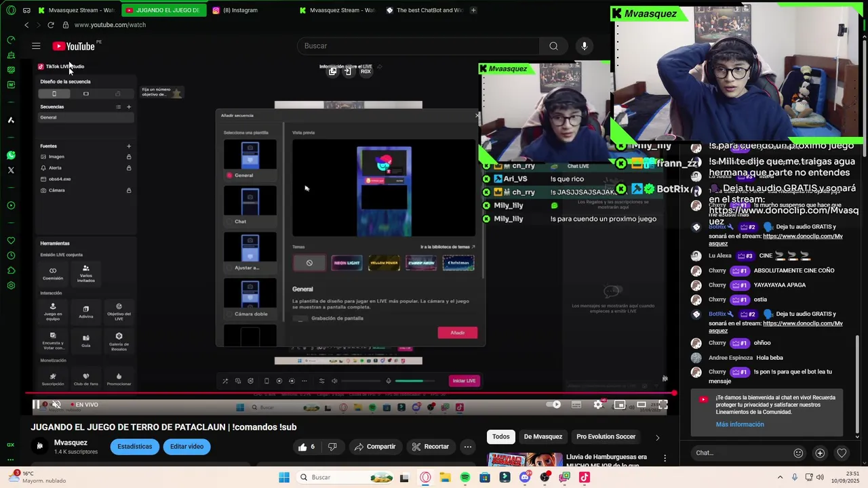Unmute the video player volume
The image size is (868, 488).
(x=57, y=405)
